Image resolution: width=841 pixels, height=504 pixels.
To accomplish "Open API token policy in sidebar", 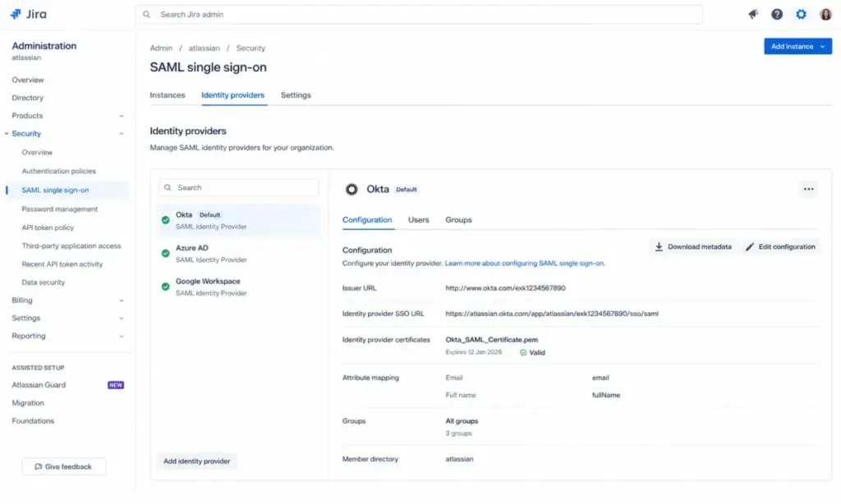I will pyautogui.click(x=48, y=227).
